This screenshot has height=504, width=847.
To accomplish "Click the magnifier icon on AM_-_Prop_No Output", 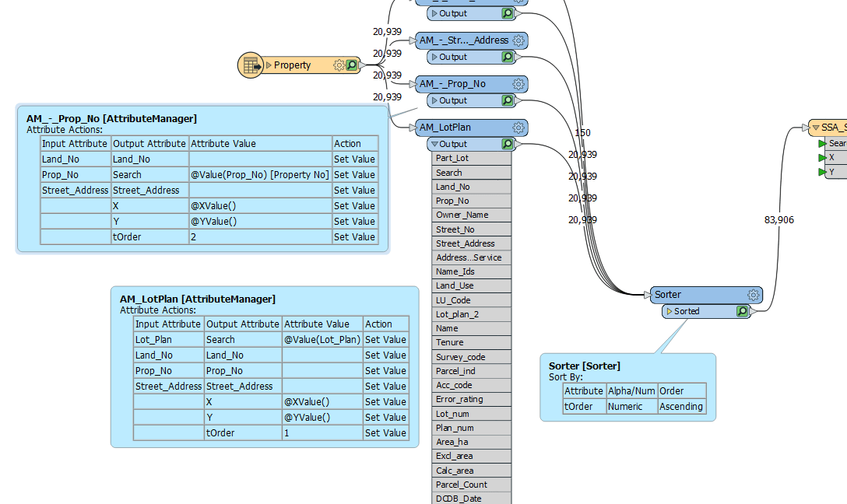I will coord(506,100).
